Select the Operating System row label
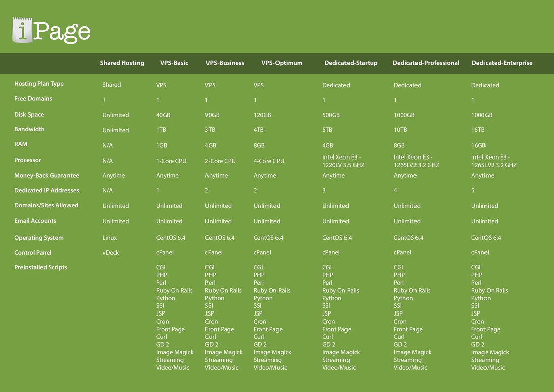This screenshot has width=554, height=392. click(x=39, y=238)
